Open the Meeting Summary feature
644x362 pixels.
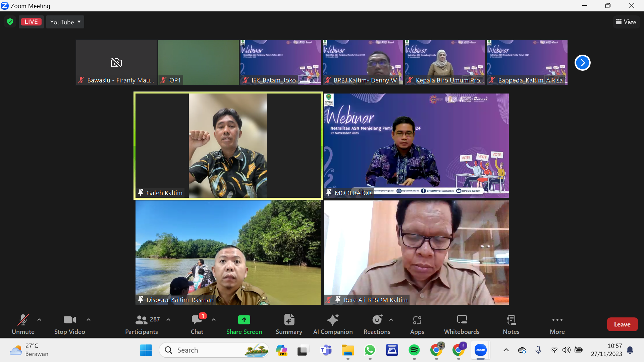(x=288, y=323)
